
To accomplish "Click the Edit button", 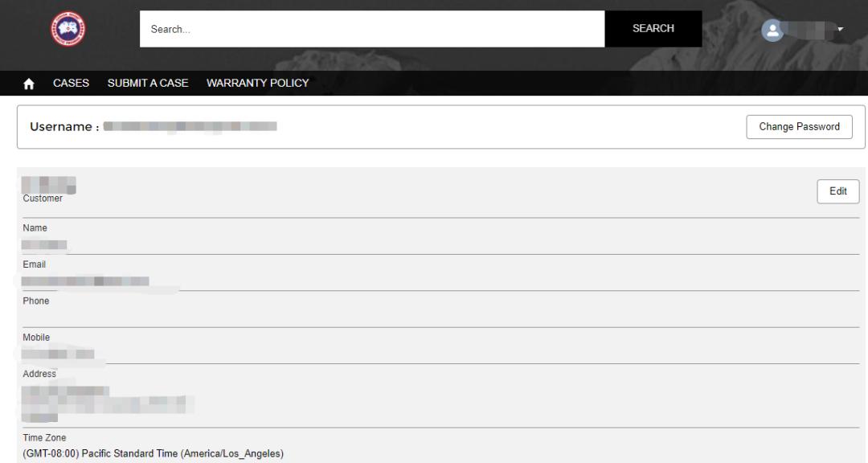I will (837, 191).
